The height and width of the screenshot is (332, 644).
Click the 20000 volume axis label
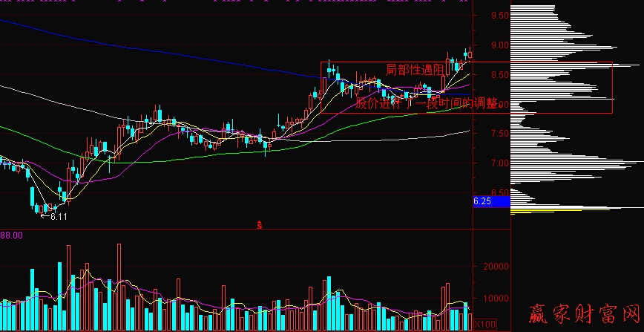493,266
